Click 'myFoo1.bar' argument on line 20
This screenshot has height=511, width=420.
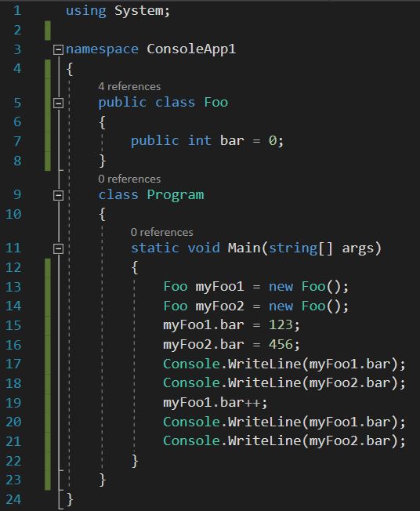349,422
